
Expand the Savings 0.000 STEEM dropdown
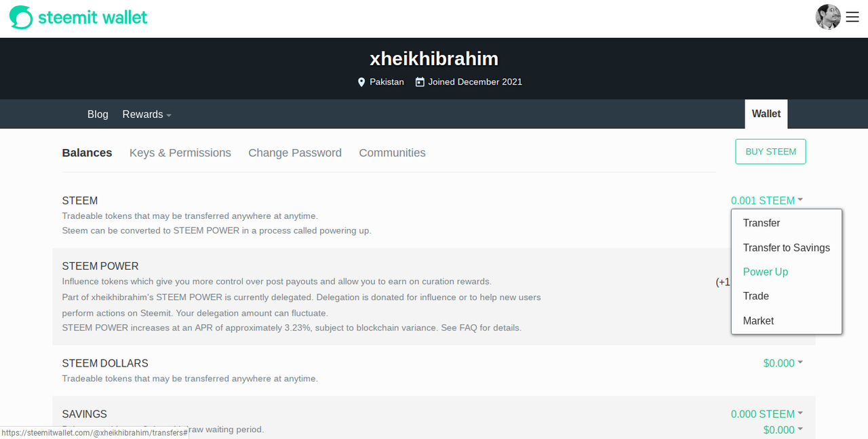767,414
